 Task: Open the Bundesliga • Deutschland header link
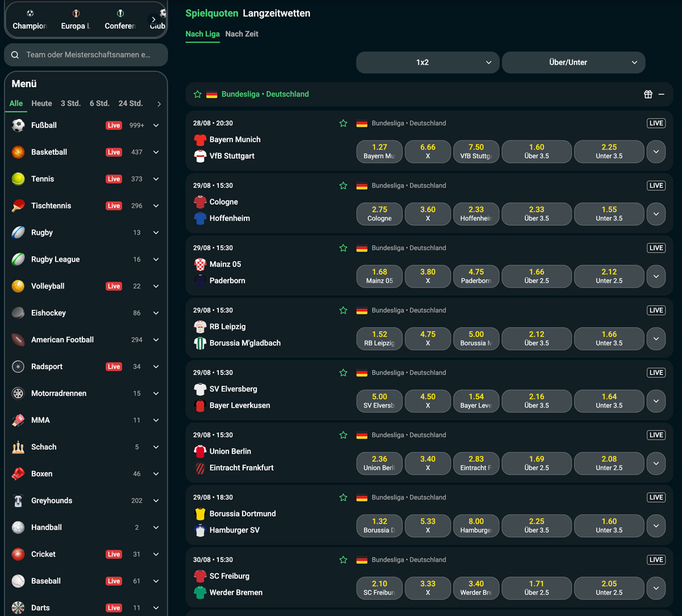(265, 94)
